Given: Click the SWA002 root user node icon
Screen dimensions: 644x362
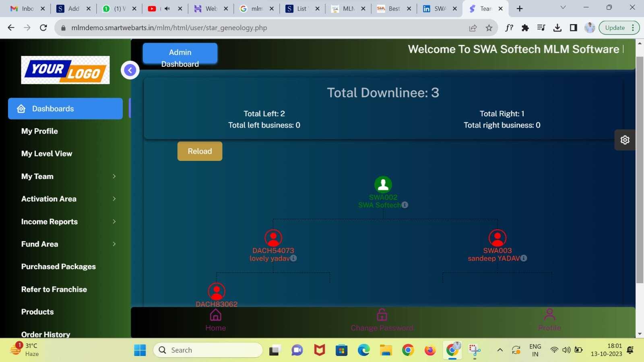Looking at the screenshot, I should click(x=383, y=185).
